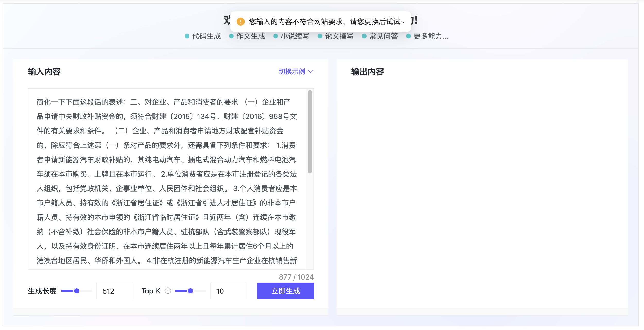Click the orange warning icon in notification
The height and width of the screenshot is (330, 644).
point(240,22)
